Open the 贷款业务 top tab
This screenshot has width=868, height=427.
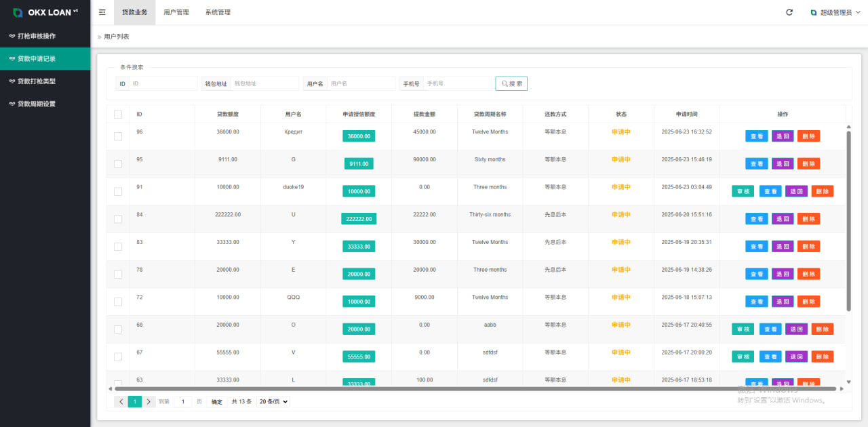pos(134,12)
